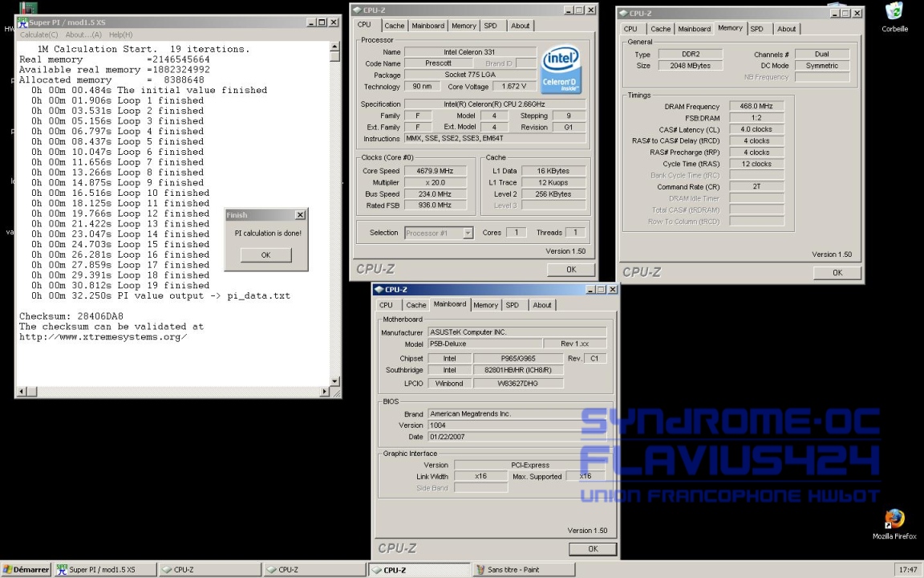Viewport: 924px width, 578px height.
Task: Click the xtremesystems.org URL text
Action: (103, 337)
